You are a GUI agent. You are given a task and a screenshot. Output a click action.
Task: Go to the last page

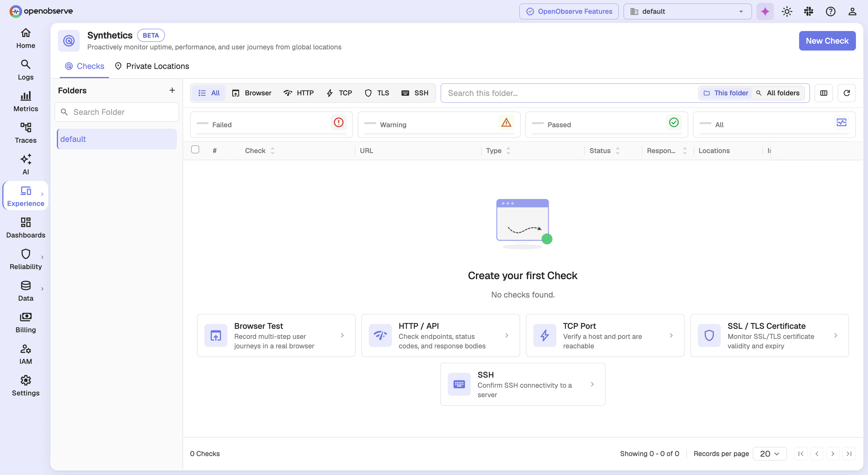click(849, 453)
